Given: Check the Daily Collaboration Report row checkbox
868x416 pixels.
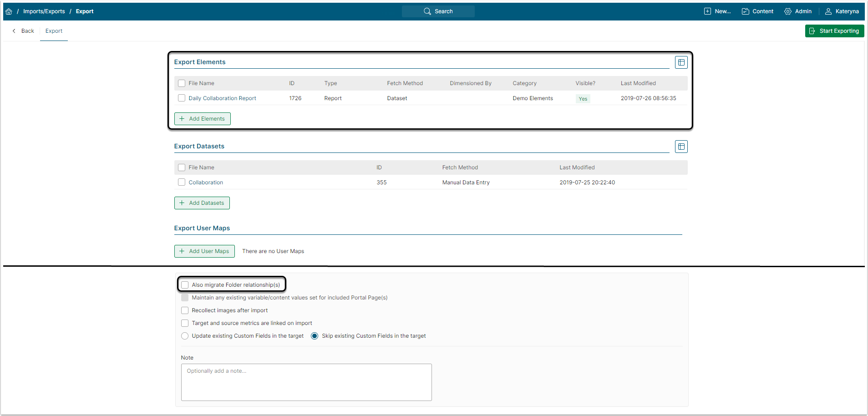Looking at the screenshot, I should point(182,98).
